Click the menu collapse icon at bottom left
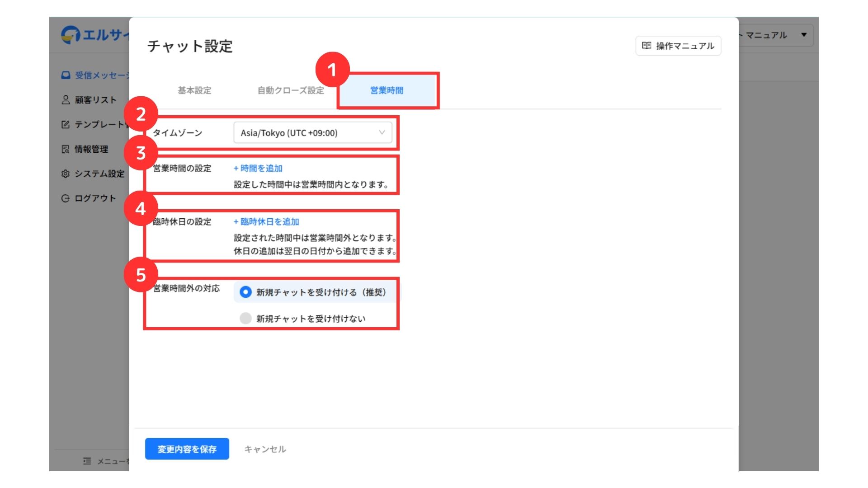 (x=87, y=461)
